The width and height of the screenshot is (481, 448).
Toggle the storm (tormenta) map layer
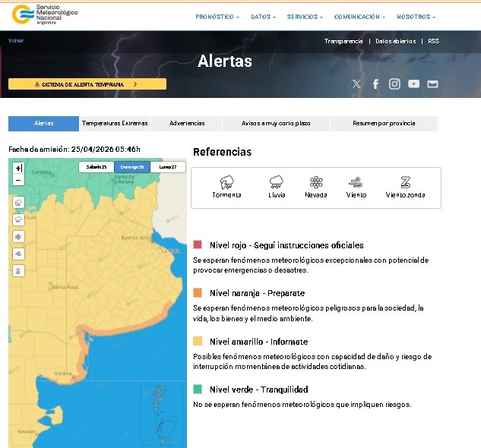[x=18, y=203]
